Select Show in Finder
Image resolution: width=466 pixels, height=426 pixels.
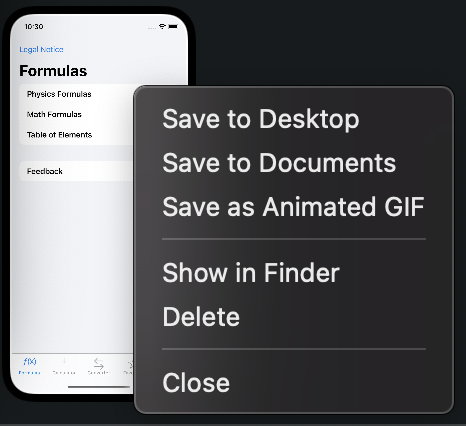point(251,273)
